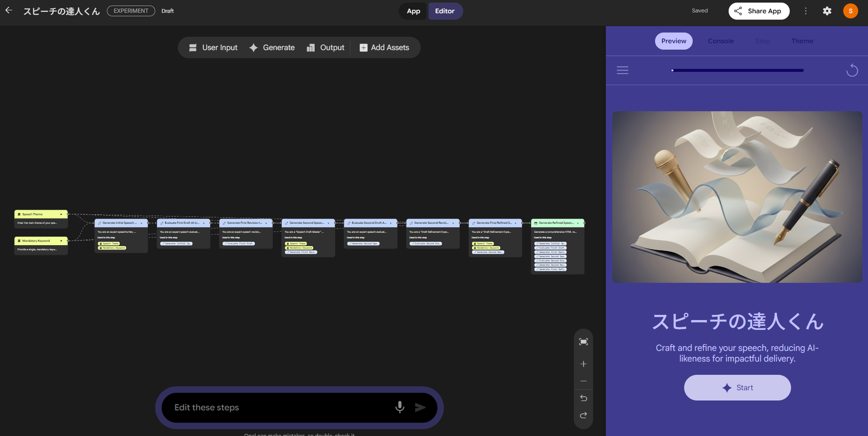Viewport: 868px width, 436px height.
Task: Click the Start button in the preview
Action: click(737, 388)
